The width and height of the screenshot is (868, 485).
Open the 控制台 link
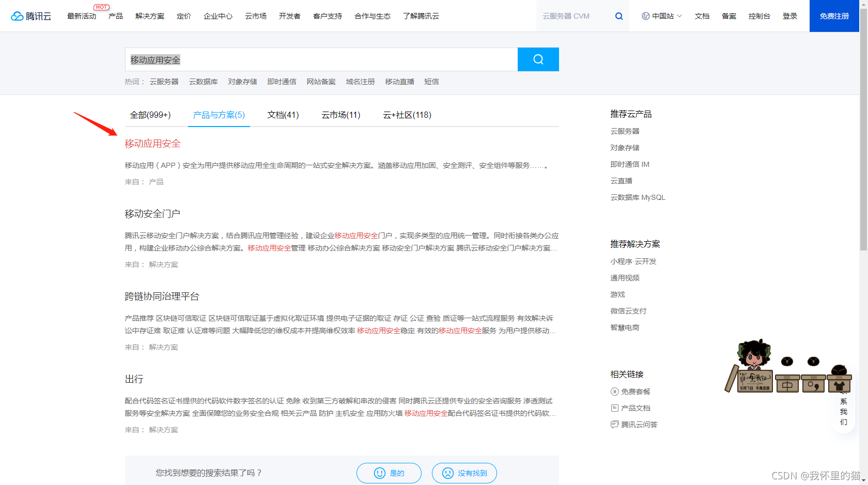[760, 16]
